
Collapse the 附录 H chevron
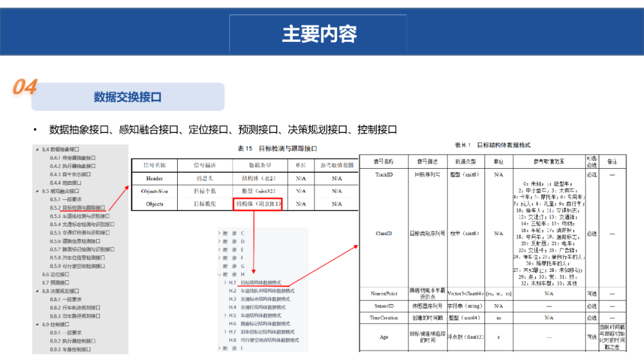[219, 274]
